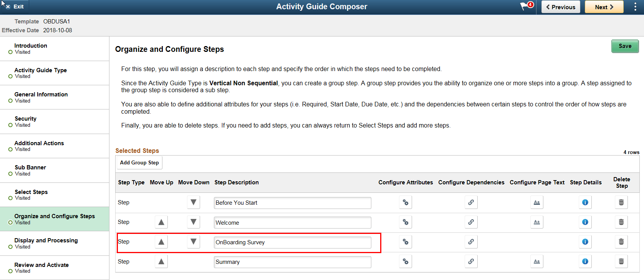644x280 pixels.
Task: View Step Details for OnBoarding Survey step
Action: click(585, 242)
